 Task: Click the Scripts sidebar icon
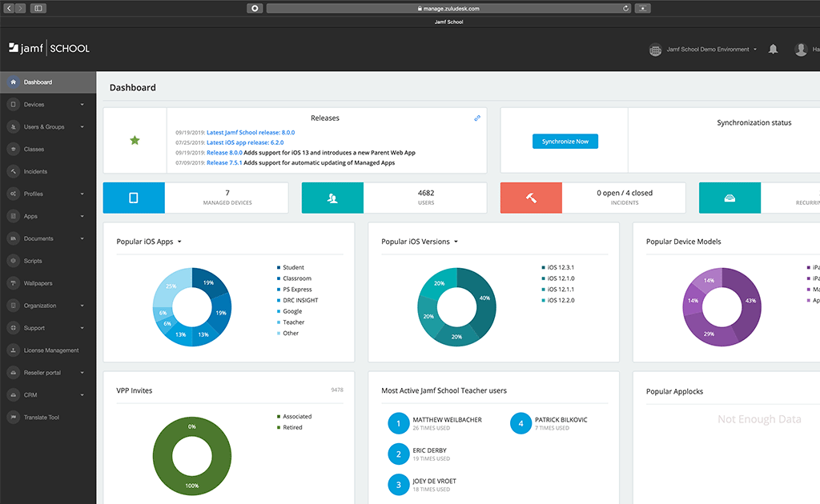coord(13,261)
